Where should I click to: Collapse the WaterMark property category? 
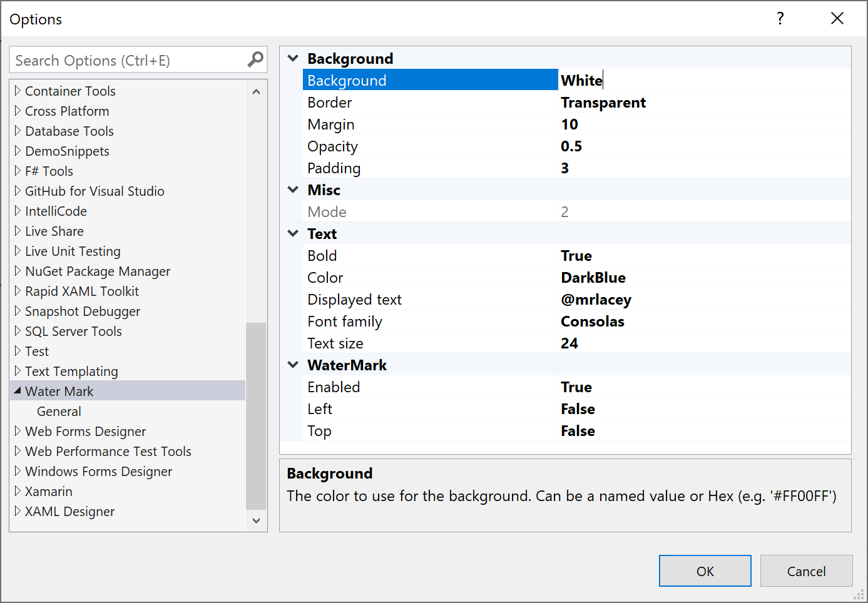tap(293, 365)
